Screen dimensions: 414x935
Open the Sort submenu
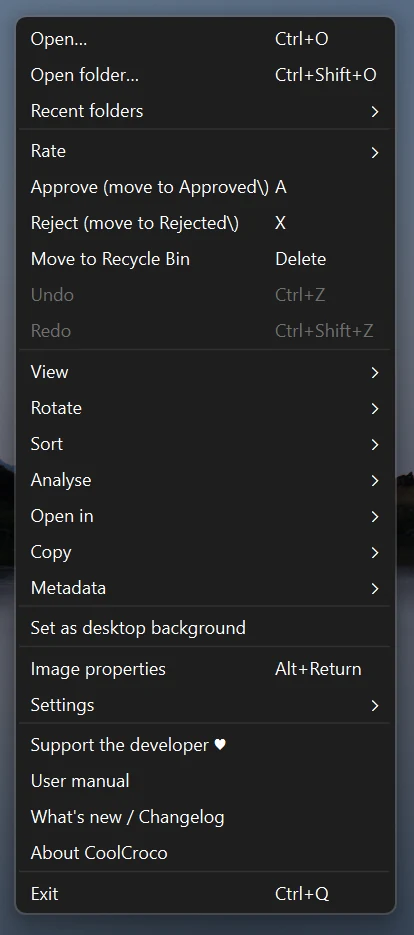(205, 444)
